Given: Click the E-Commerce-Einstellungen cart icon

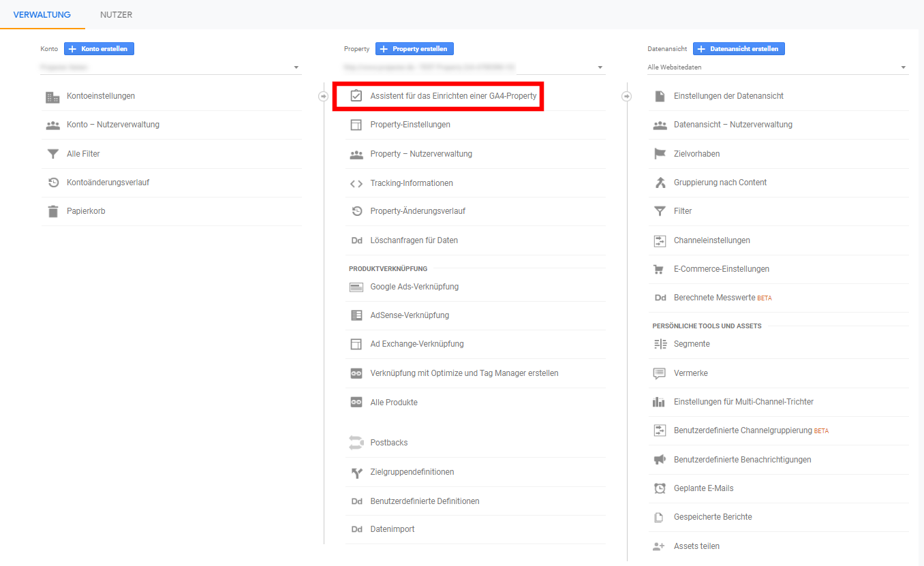Looking at the screenshot, I should coord(659,269).
